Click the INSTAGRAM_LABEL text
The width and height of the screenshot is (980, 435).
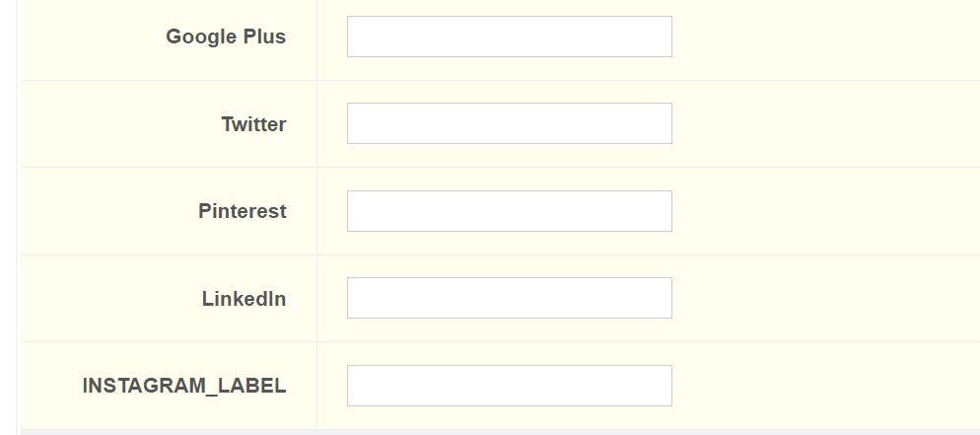coord(184,386)
